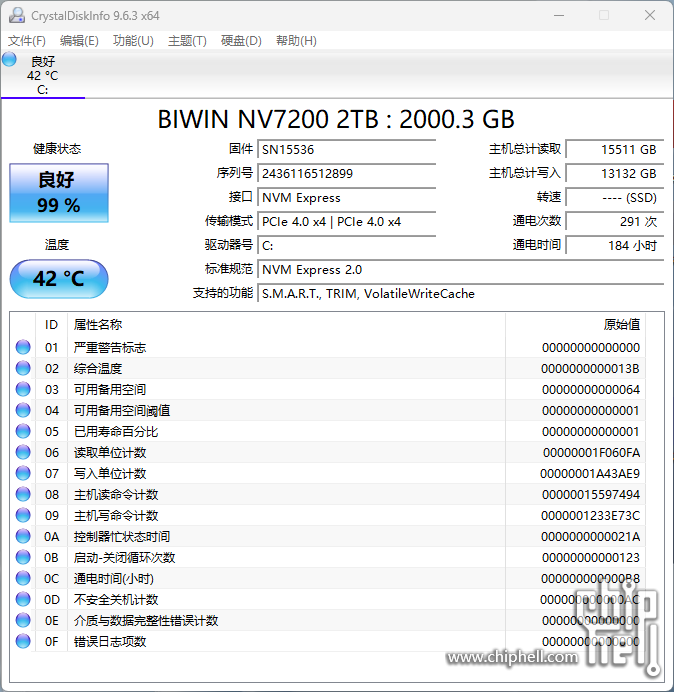The width and height of the screenshot is (674, 692).
Task: Click raw value 000000000013B
Action: point(590,369)
